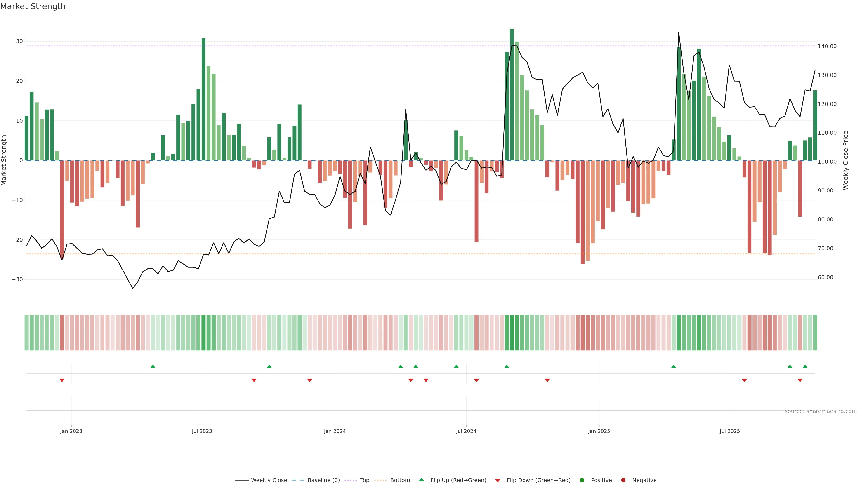This screenshot has height=488, width=868.
Task: Click the Jan 2024 x-axis label
Action: [335, 431]
